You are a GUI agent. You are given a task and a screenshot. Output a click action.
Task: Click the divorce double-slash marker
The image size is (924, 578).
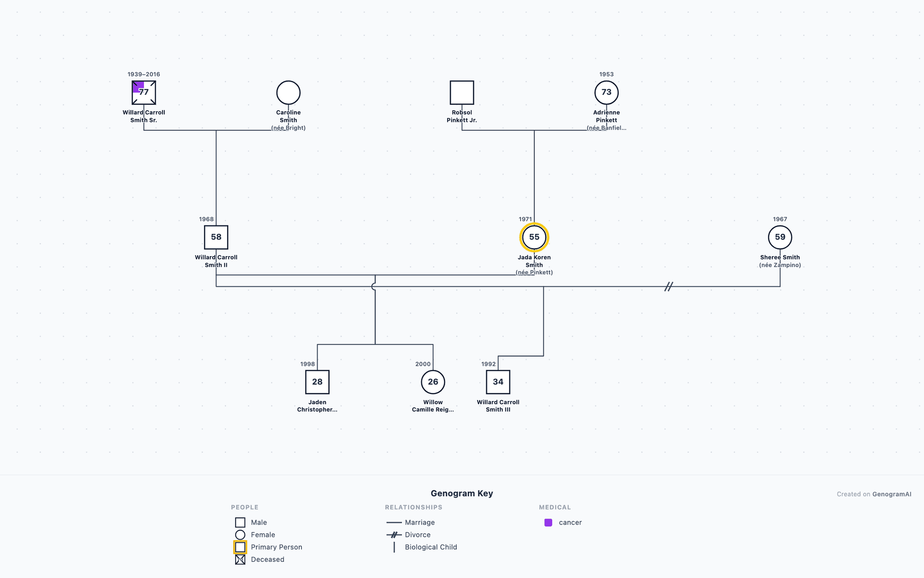tap(669, 286)
